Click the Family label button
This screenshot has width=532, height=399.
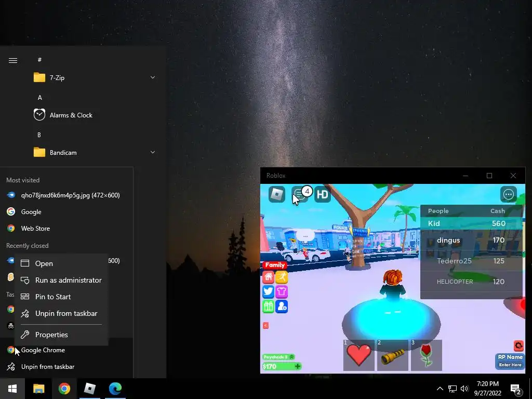tap(275, 265)
